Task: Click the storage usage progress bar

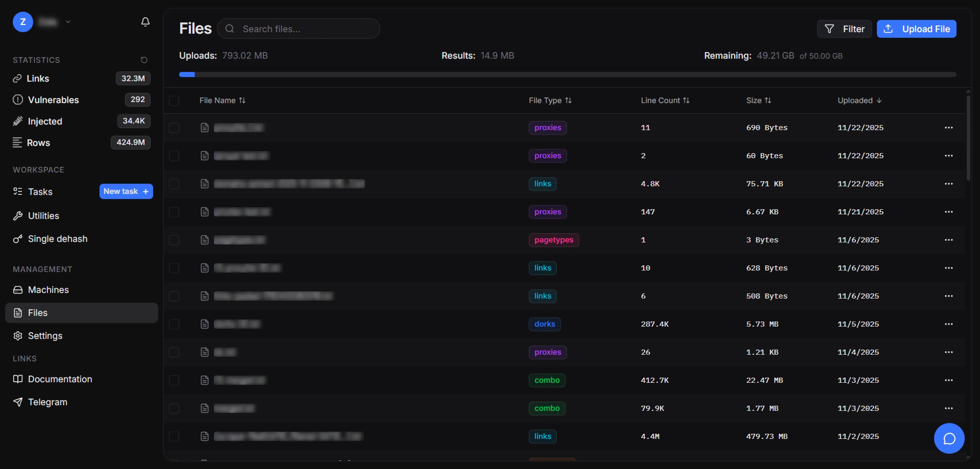Action: click(567, 75)
